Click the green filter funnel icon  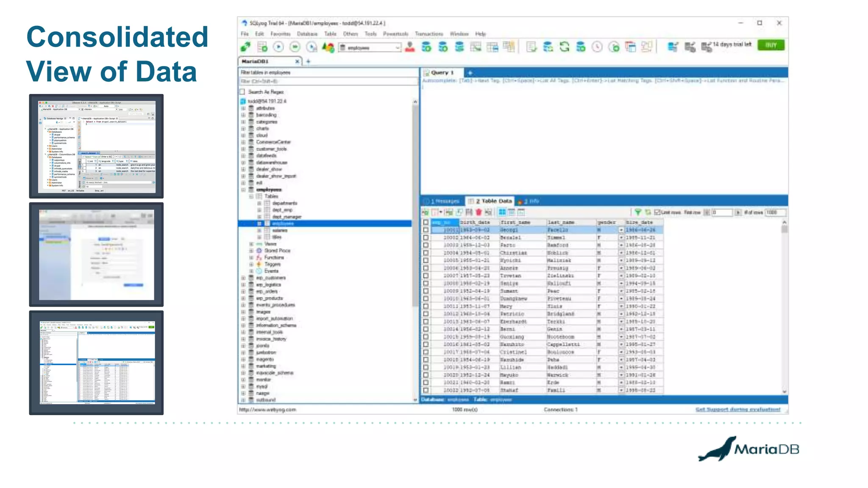[x=638, y=212]
